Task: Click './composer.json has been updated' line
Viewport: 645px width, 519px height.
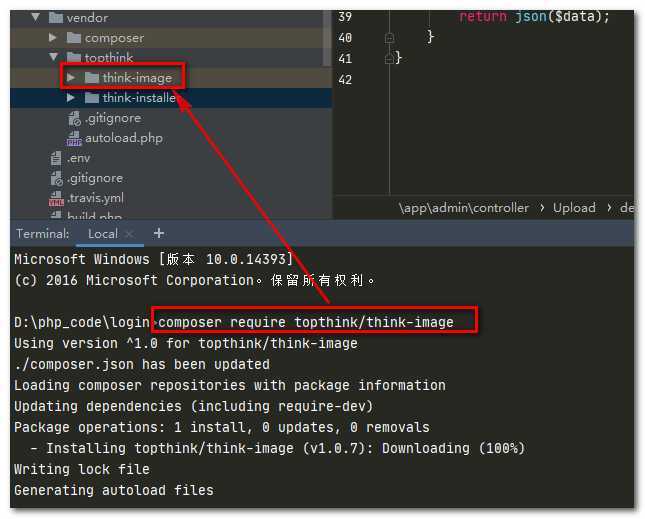Action: pos(142,364)
